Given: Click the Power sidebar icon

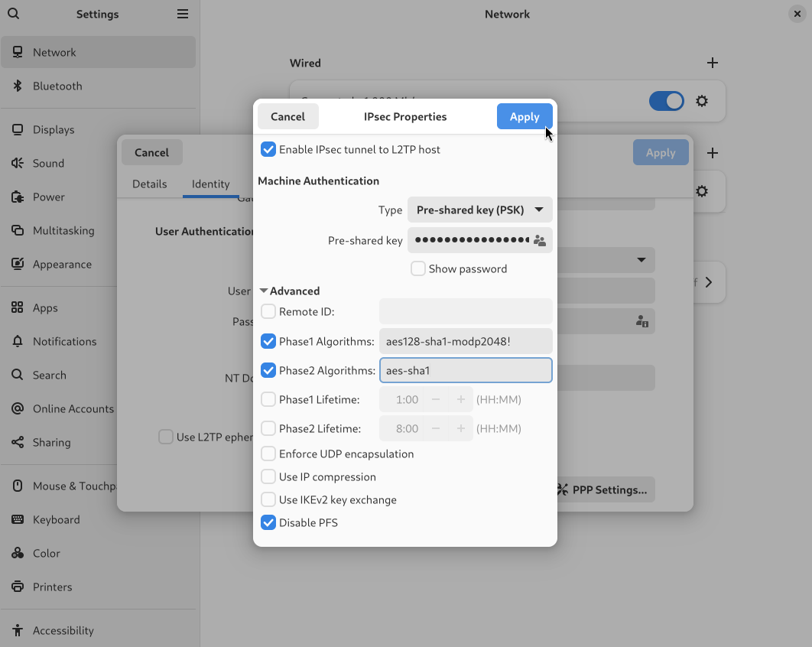Looking at the screenshot, I should tap(18, 197).
